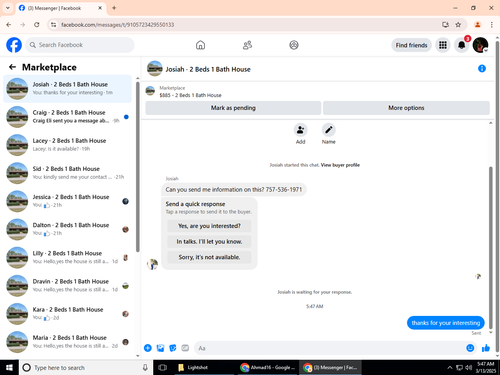Screen dimensions: 500x375
Task: Open the Notifications bell
Action: [x=461, y=45]
